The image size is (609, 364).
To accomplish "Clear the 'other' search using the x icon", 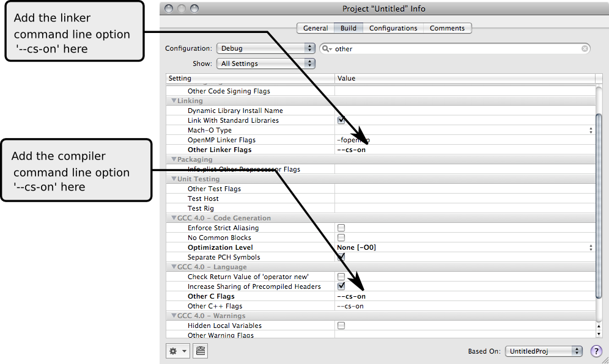I will [585, 48].
